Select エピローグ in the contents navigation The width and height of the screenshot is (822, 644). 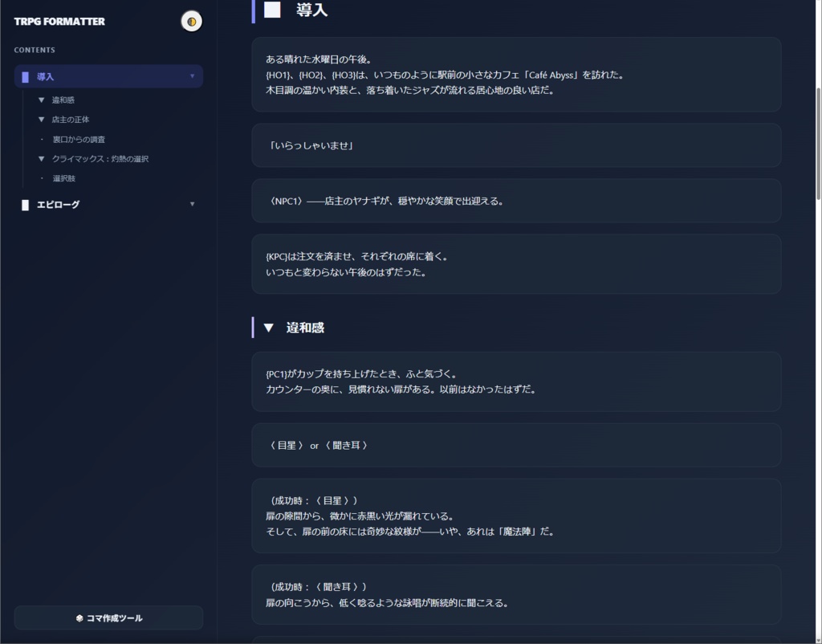(56, 204)
